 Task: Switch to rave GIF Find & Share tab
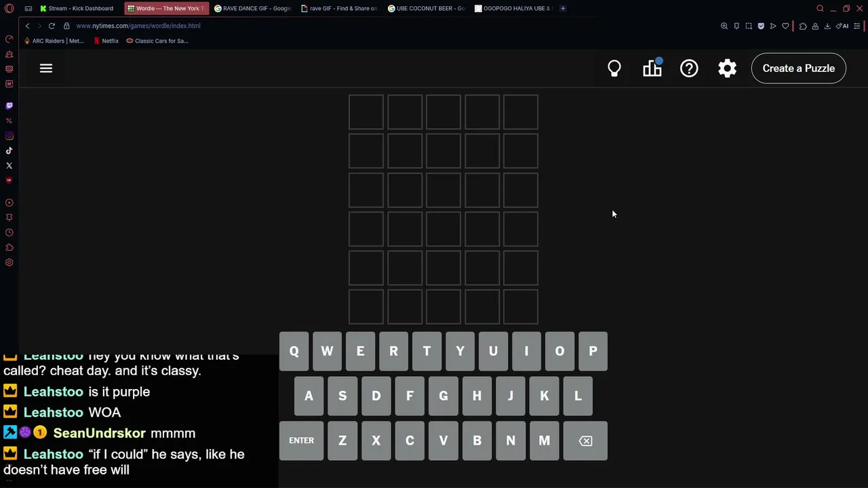coord(339,8)
